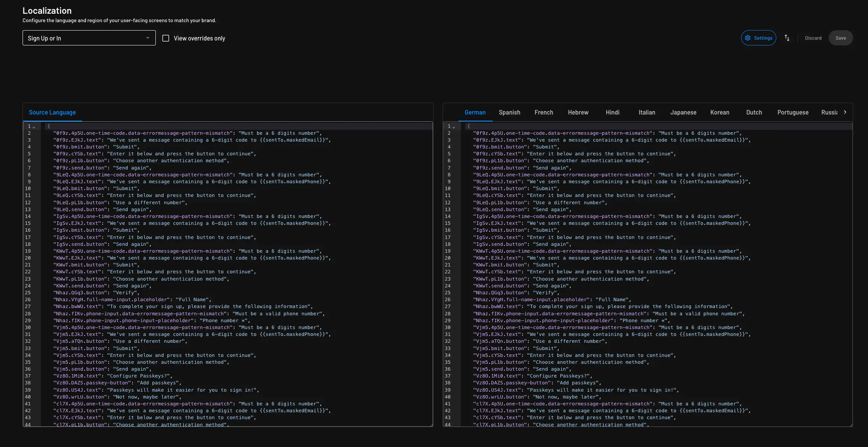
Task: Switch to the Portuguese tab
Action: click(x=793, y=112)
